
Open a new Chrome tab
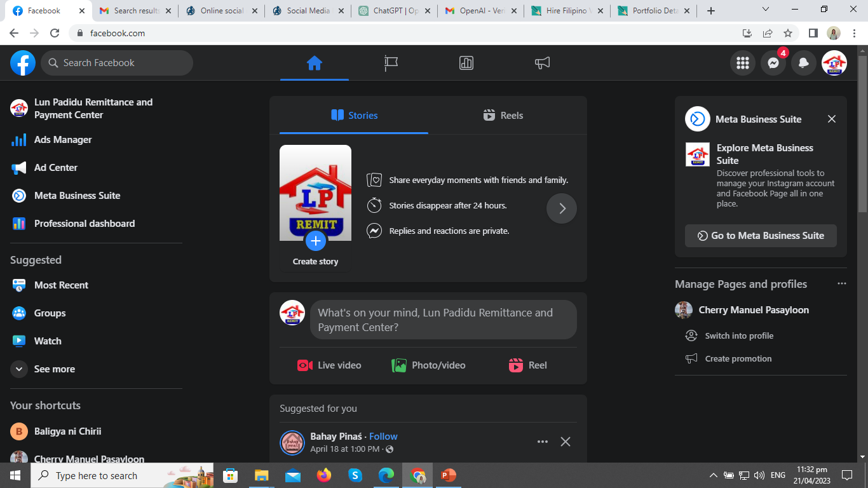click(x=711, y=11)
